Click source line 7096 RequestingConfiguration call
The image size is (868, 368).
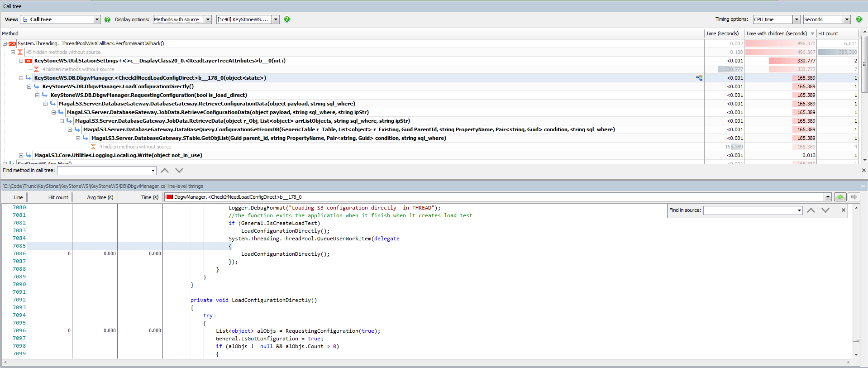298,331
